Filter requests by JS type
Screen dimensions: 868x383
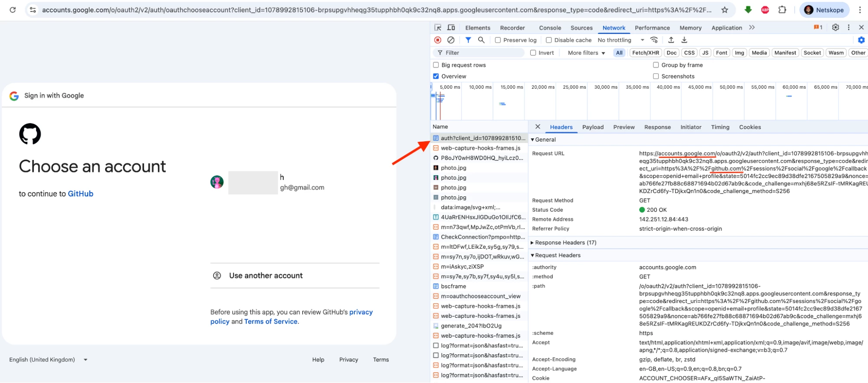pos(705,53)
